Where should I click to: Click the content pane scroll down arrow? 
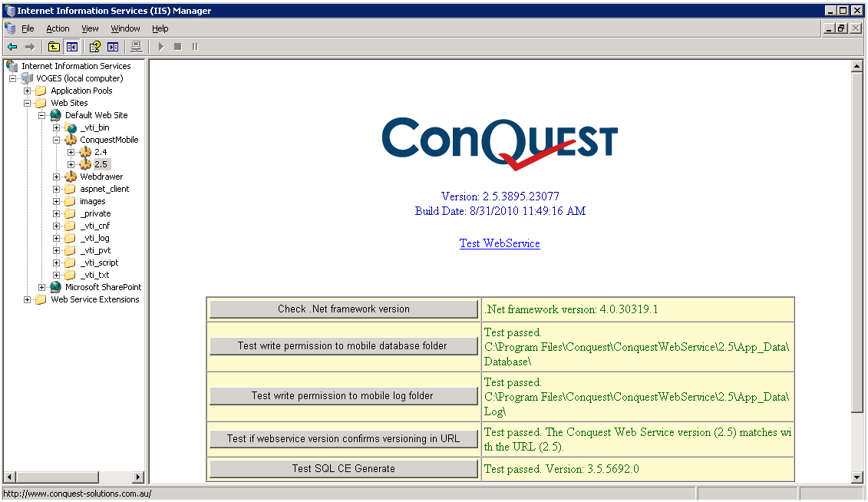857,477
